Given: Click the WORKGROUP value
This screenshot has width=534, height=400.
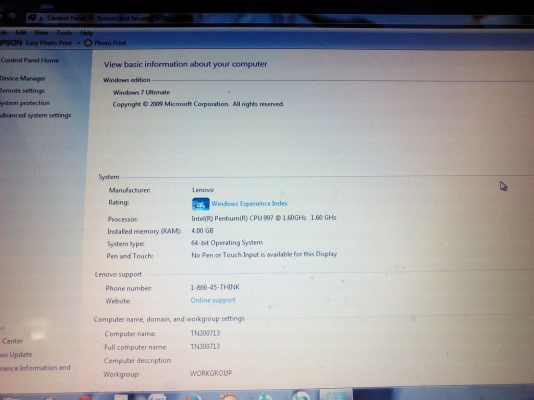Looking at the screenshot, I should click(211, 373).
